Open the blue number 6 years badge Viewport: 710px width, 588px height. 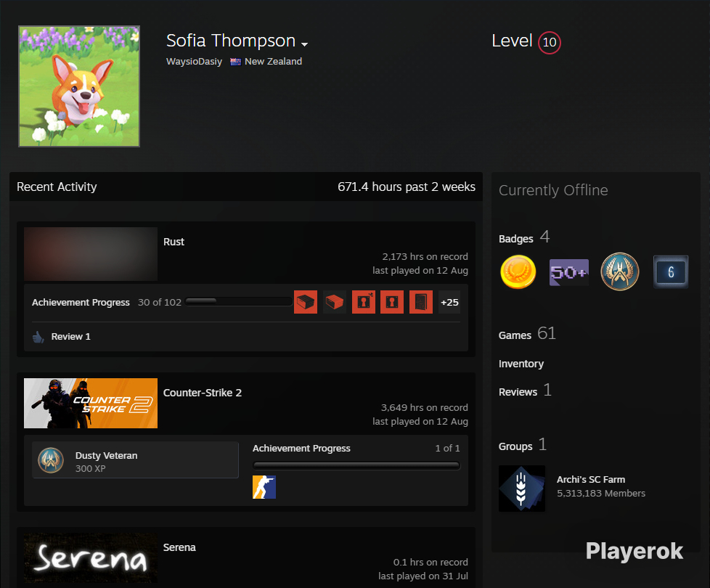tap(671, 271)
